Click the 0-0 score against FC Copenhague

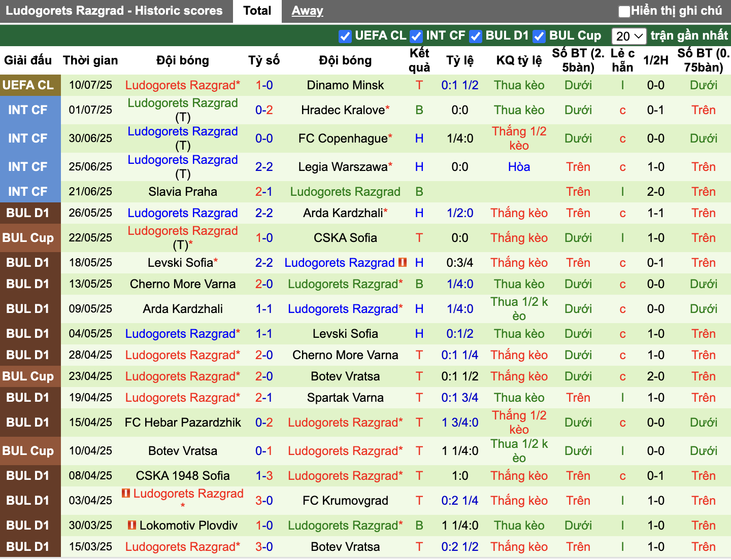[x=264, y=138]
